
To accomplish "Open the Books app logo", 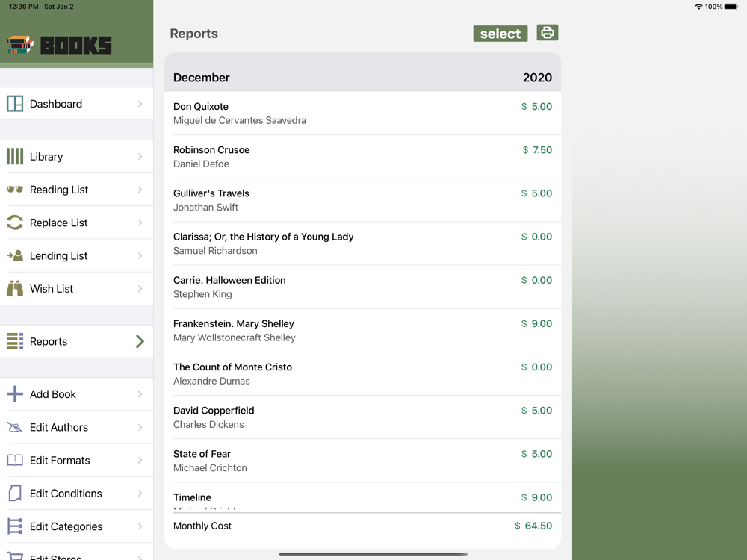I will (60, 46).
